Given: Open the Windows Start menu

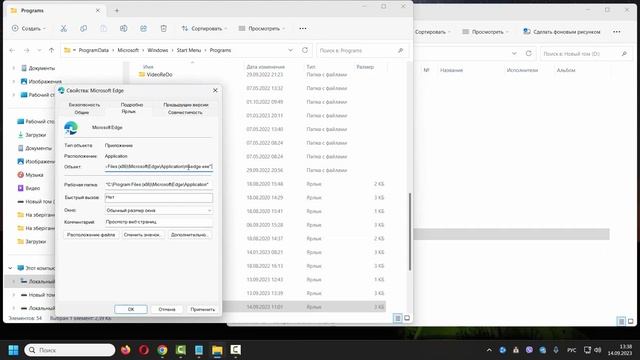Looking at the screenshot, I should tap(13, 350).
